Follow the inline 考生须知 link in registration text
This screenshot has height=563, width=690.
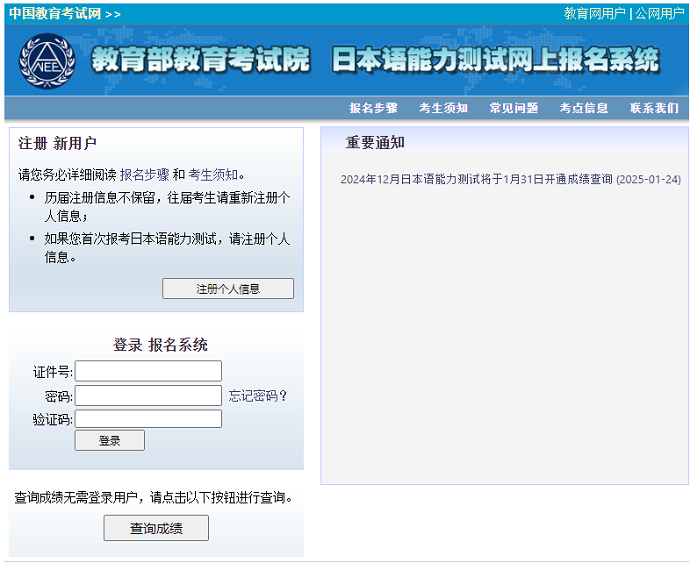coord(213,175)
